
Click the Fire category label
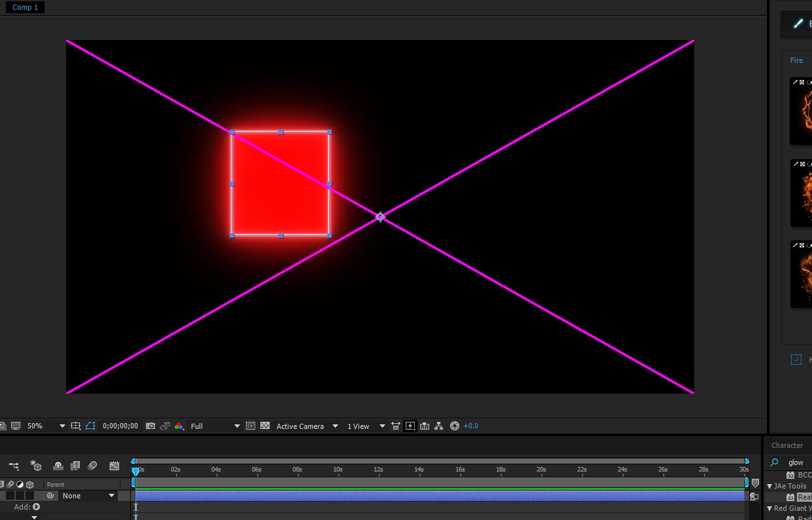click(x=796, y=60)
